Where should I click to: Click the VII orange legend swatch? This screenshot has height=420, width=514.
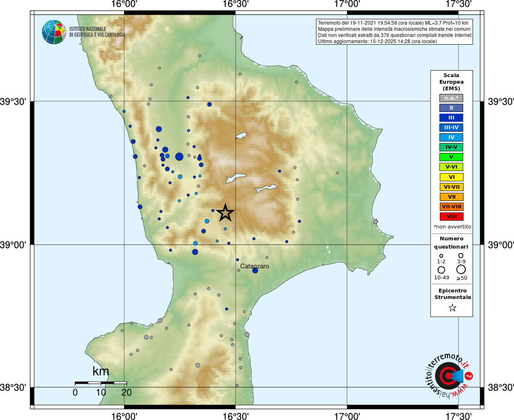tap(451, 197)
